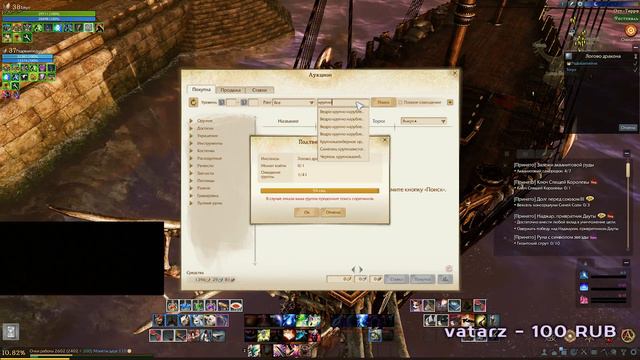Select the Разное category
Image resolution: width=640 pixels, height=360 pixels.
[203, 188]
